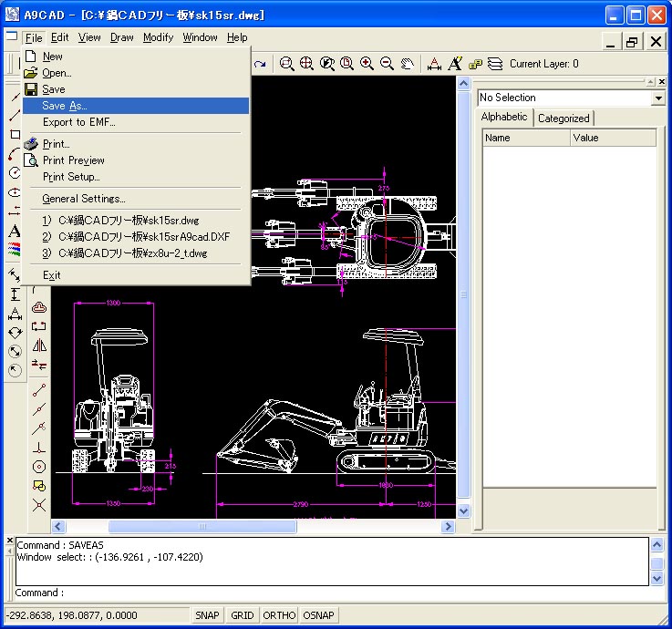Enable Perpendicular snap icon
The image size is (672, 629).
39,448
